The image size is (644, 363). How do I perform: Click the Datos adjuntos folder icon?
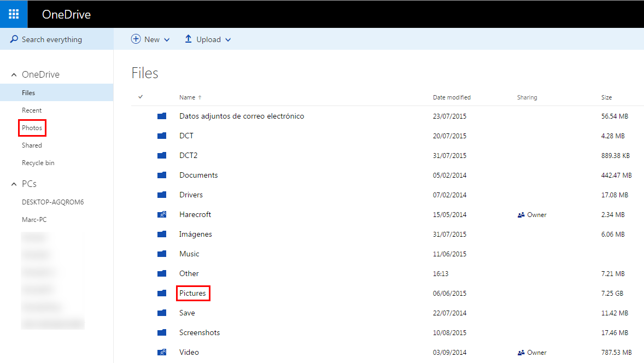[162, 116]
